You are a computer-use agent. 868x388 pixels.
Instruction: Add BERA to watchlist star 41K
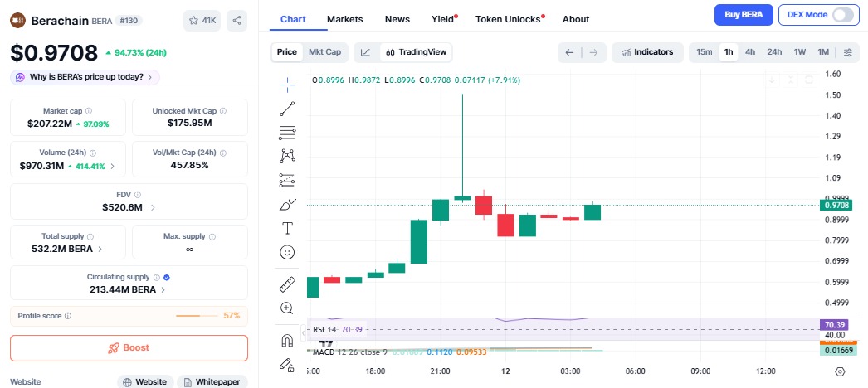click(202, 21)
